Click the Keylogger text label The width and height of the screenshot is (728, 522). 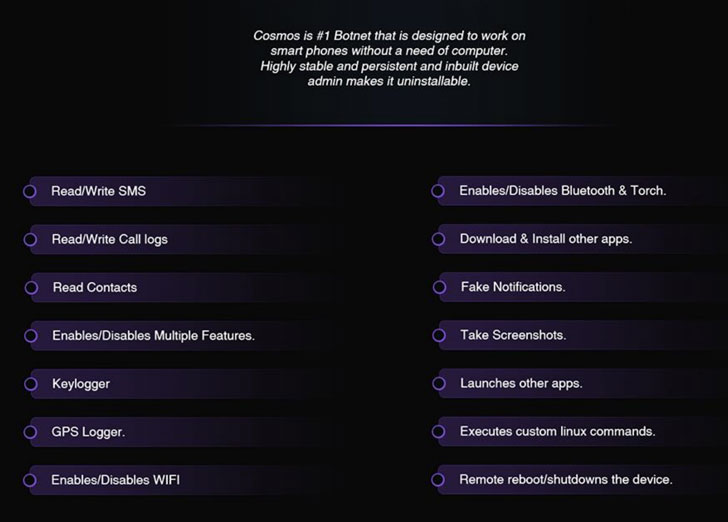(x=81, y=384)
